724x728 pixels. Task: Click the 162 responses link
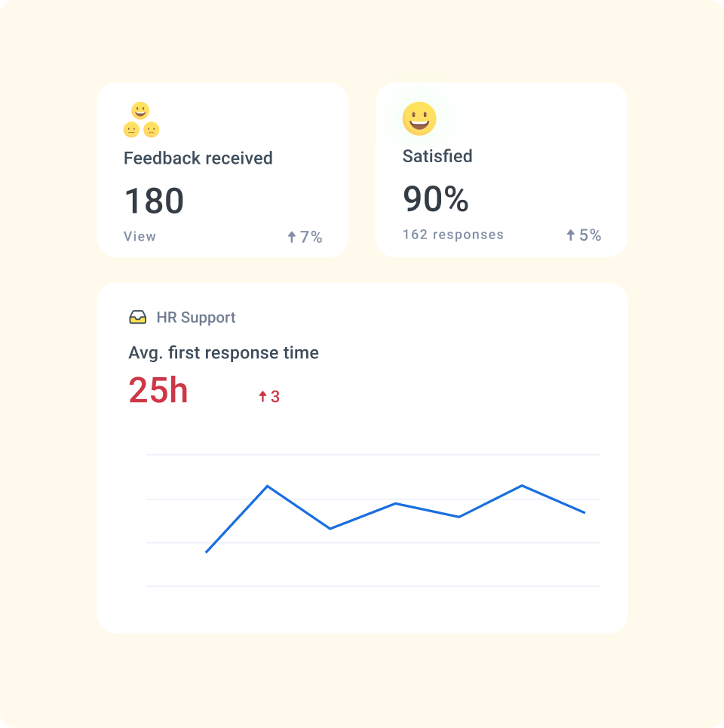point(452,235)
